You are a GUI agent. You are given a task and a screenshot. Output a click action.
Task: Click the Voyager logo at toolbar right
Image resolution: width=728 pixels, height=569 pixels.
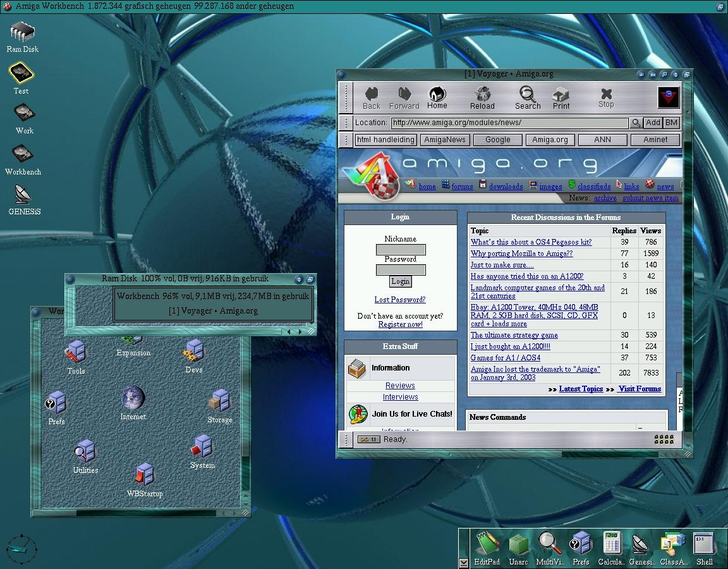[x=669, y=97]
